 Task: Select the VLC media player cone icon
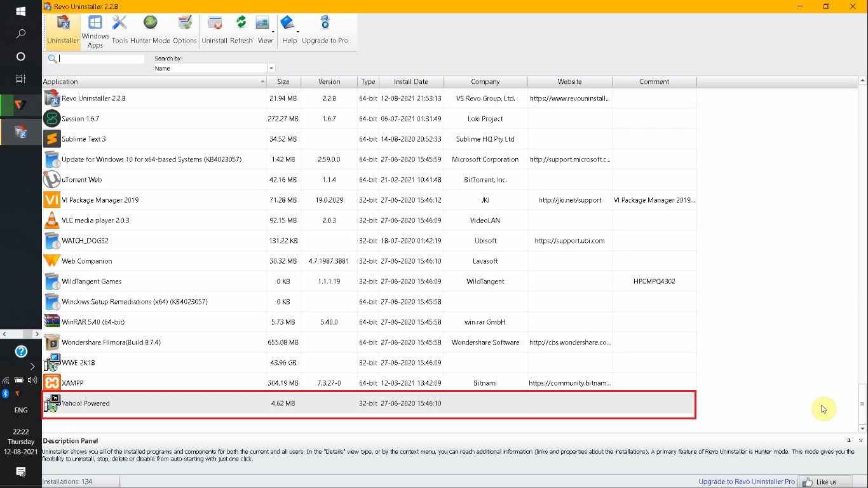tap(51, 220)
